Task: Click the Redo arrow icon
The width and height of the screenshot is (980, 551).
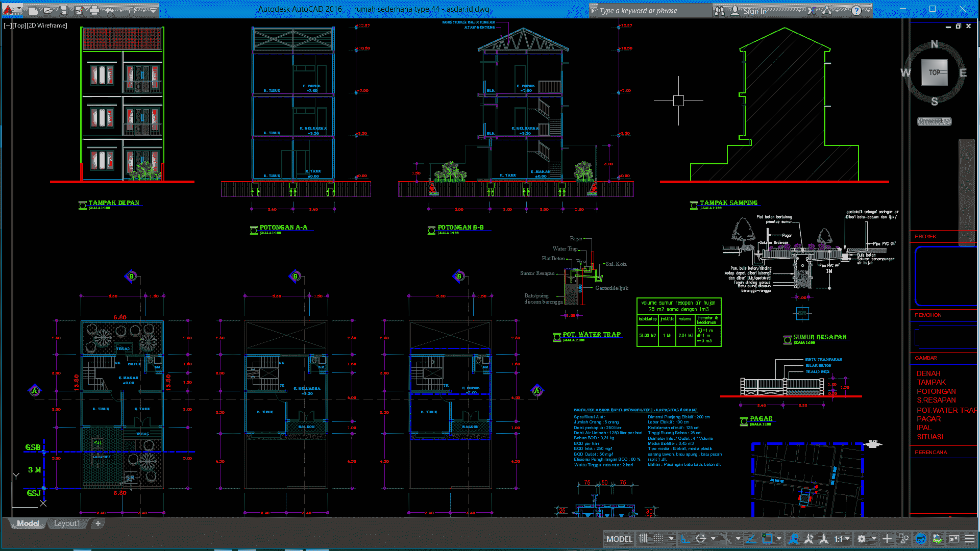Action: tap(133, 10)
